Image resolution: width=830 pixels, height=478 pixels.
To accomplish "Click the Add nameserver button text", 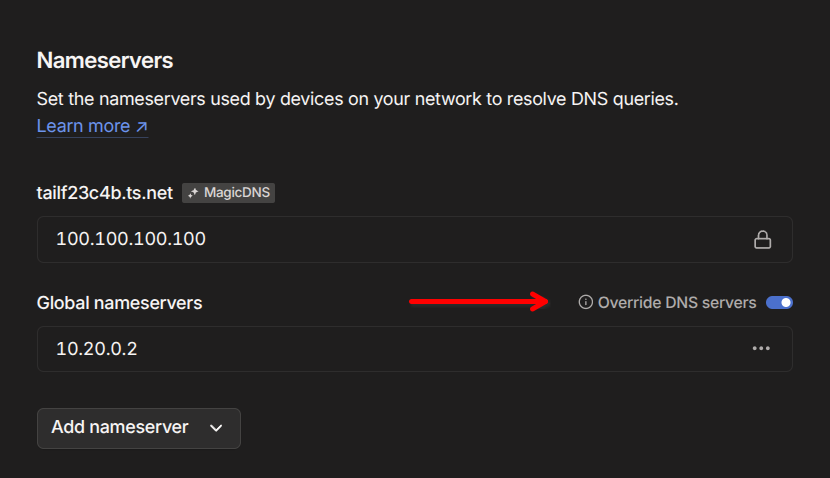I will point(120,427).
